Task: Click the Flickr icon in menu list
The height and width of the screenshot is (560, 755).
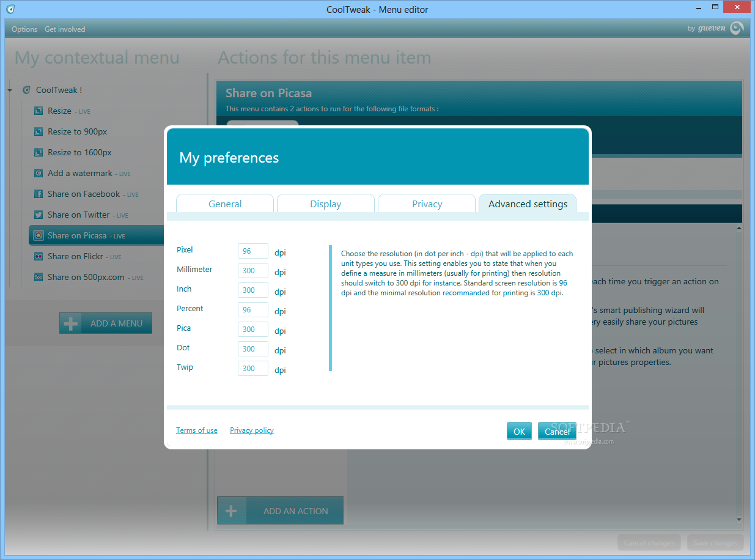Action: pyautogui.click(x=38, y=256)
